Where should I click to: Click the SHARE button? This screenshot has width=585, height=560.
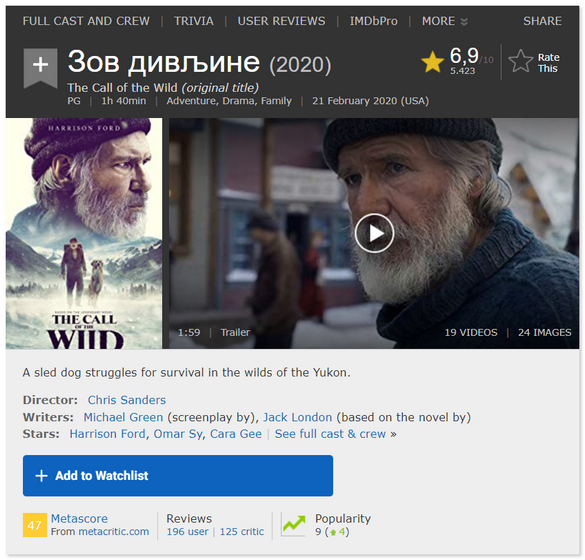pos(542,21)
